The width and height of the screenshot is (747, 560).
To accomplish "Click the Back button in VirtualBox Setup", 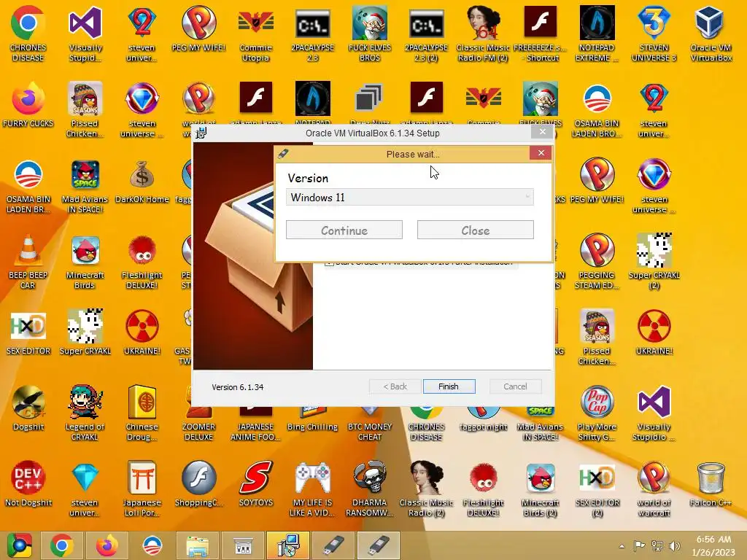I will (x=395, y=386).
